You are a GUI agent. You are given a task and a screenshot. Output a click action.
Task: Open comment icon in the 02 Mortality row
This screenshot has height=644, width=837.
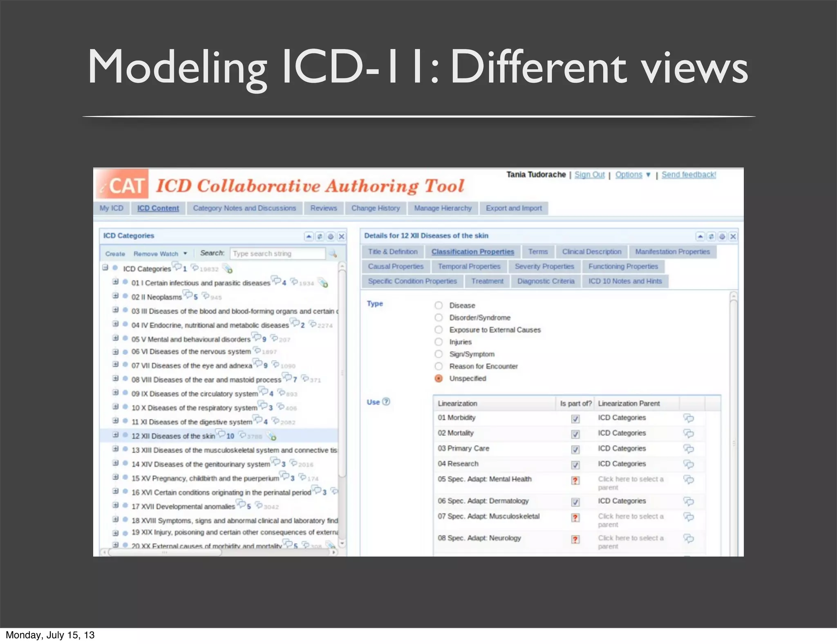click(689, 433)
